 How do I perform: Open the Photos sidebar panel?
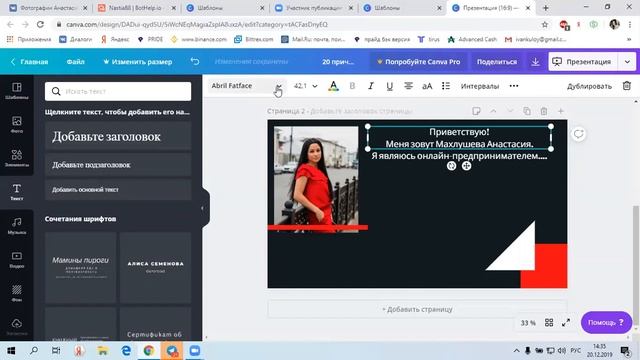(17, 124)
